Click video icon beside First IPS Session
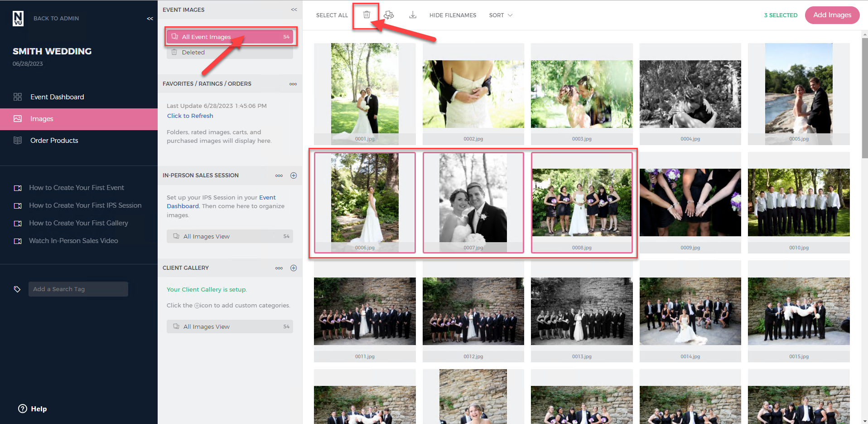 coord(18,205)
